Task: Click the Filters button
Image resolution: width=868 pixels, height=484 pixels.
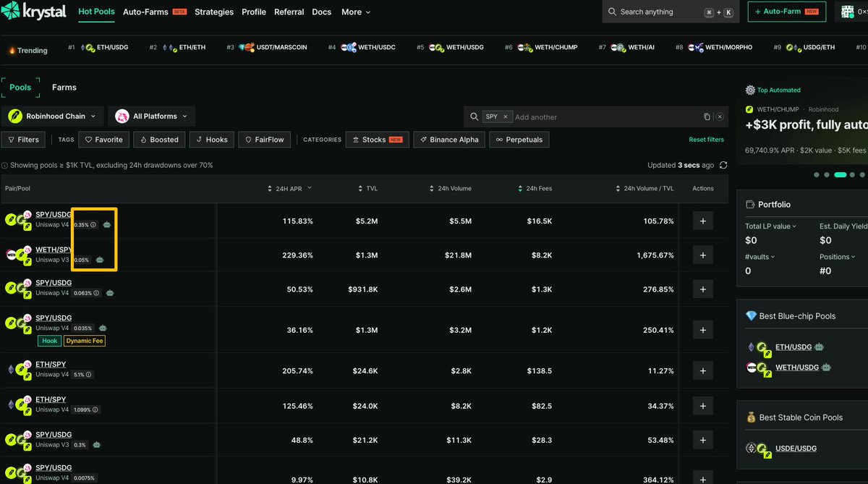Action: click(23, 140)
